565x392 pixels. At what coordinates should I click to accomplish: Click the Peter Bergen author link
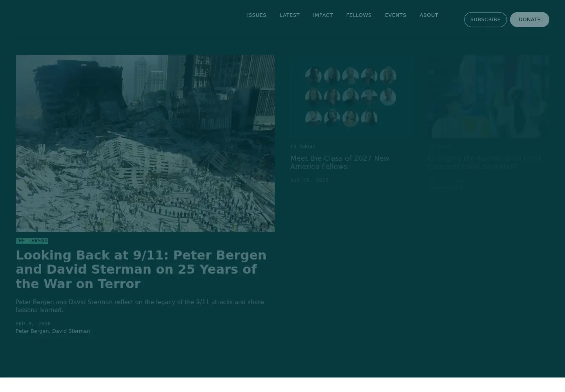tap(32, 331)
